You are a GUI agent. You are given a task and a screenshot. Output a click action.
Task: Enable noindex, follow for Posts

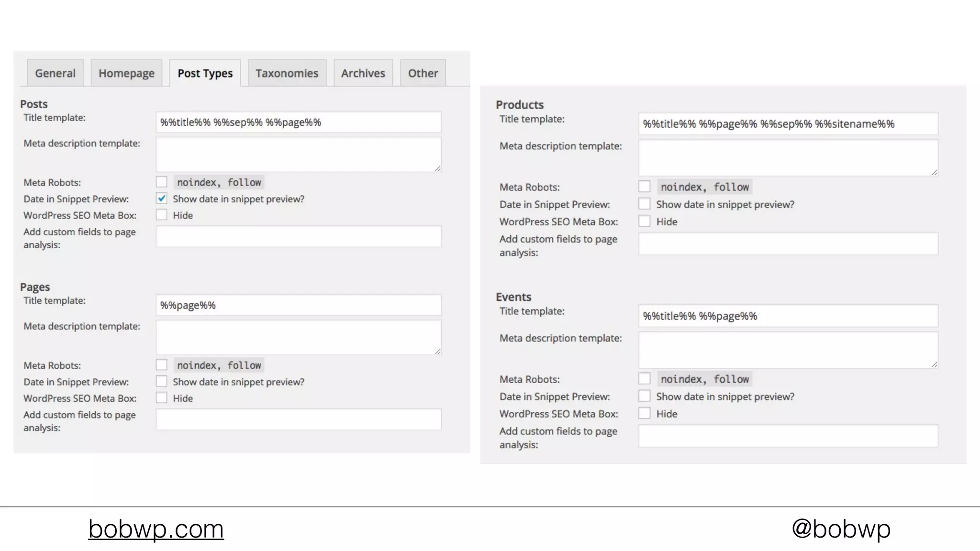(162, 182)
